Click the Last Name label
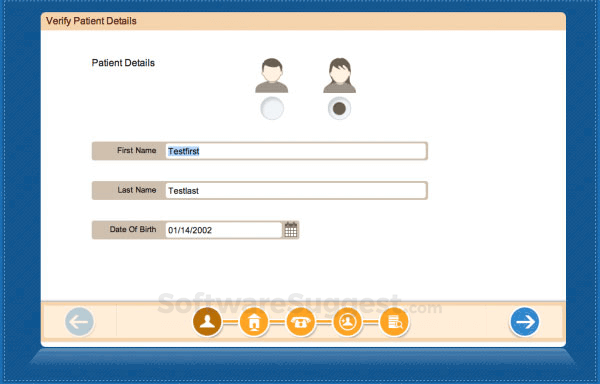600x384 pixels. pos(137,190)
